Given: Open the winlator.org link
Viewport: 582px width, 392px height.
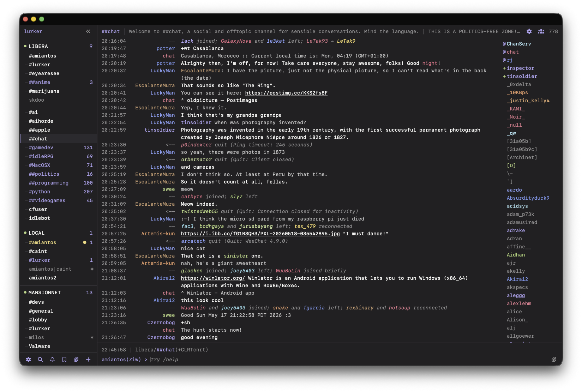Looking at the screenshot, I should [x=213, y=278].
